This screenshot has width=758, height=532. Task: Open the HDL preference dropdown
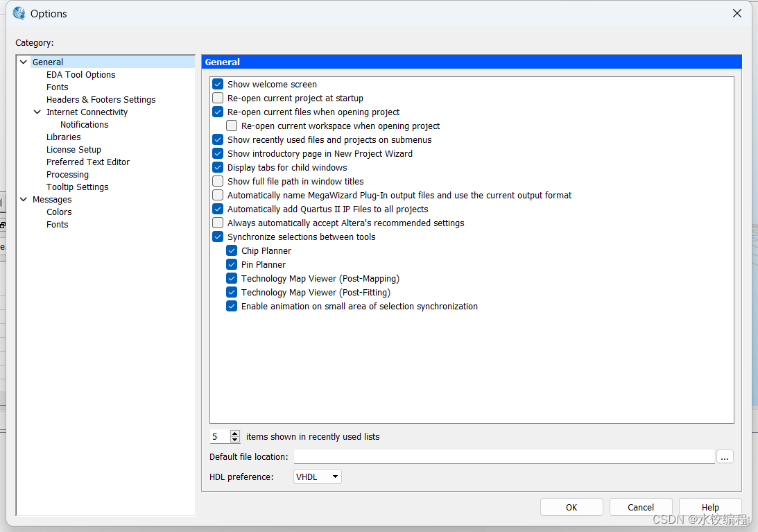(x=317, y=477)
